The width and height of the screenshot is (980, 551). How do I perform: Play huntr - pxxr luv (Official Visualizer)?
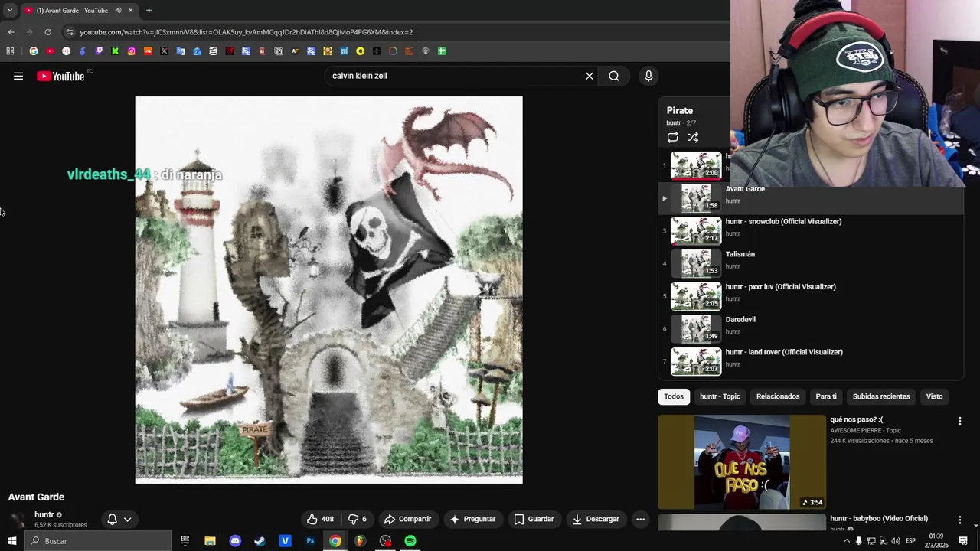[810, 296]
